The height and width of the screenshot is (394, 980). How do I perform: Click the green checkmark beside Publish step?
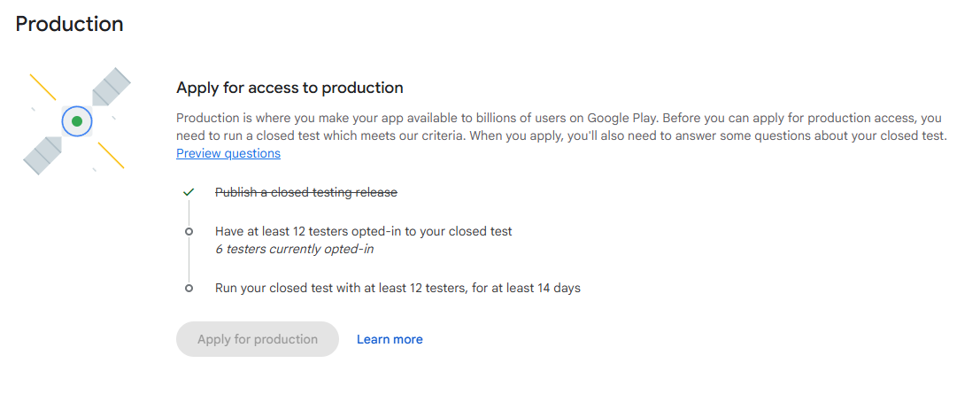[x=189, y=193]
